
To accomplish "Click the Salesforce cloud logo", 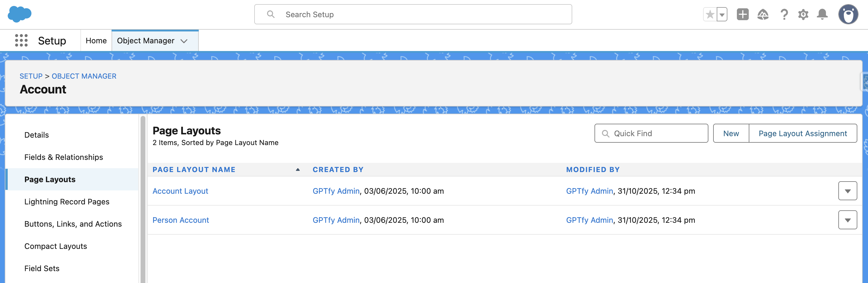I will tap(20, 14).
